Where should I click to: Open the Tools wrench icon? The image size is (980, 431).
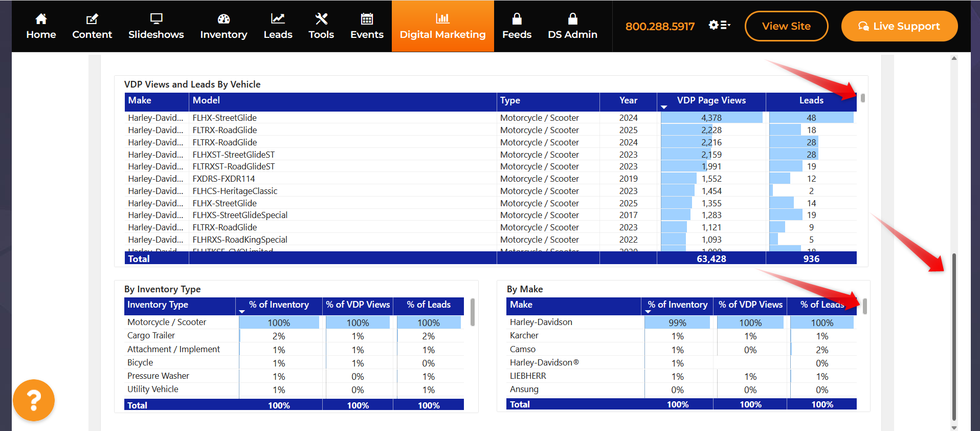coord(321,19)
